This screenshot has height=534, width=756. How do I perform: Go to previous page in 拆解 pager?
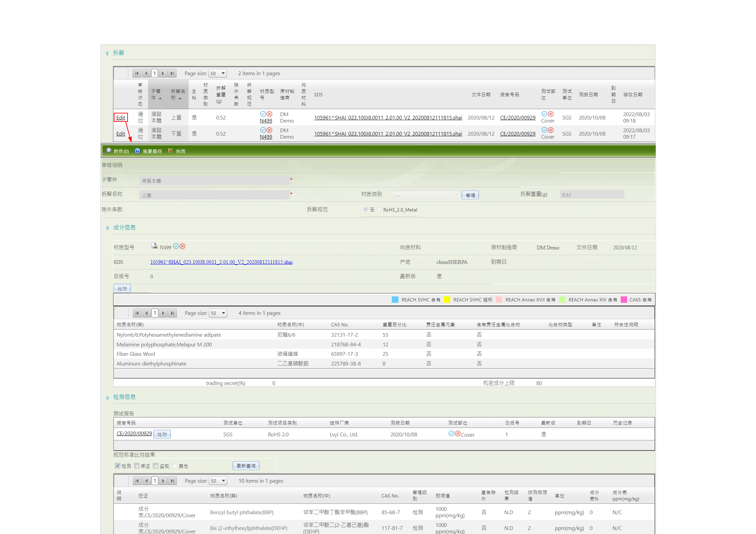tap(146, 73)
